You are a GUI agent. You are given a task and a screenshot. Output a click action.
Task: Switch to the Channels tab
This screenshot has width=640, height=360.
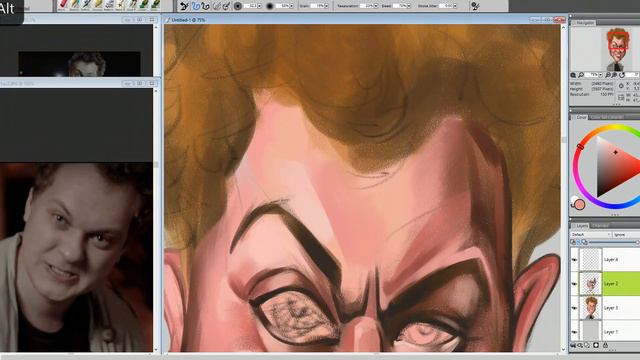click(x=600, y=225)
